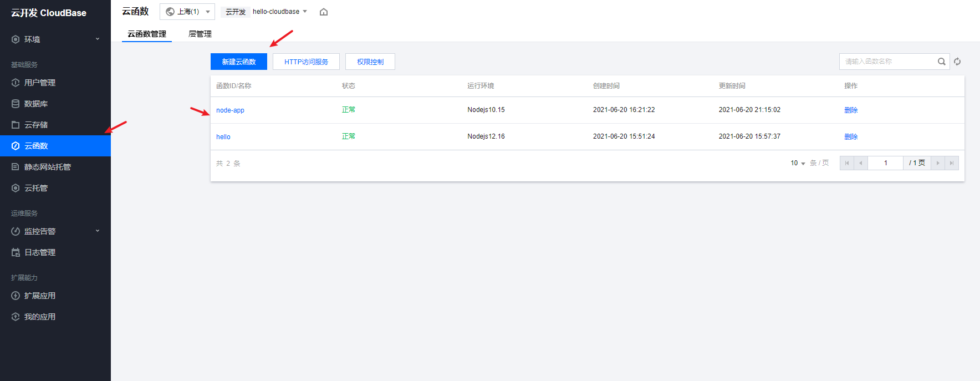Click the 监控告警 monitoring icon
Screen dimensions: 980x381
click(16, 231)
